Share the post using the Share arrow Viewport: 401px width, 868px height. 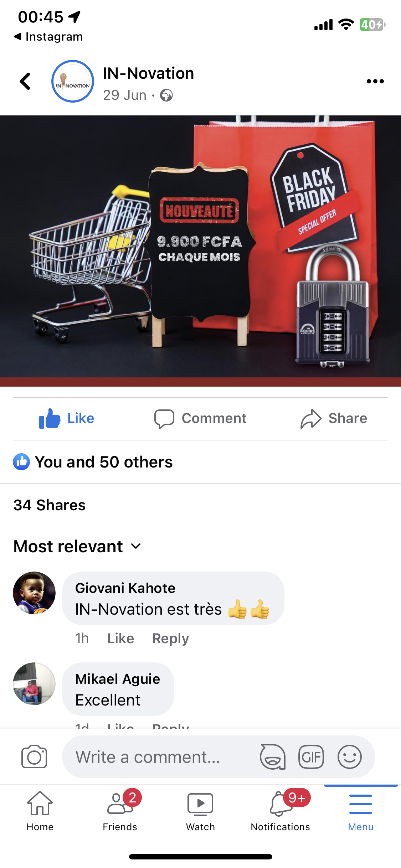coord(334,418)
